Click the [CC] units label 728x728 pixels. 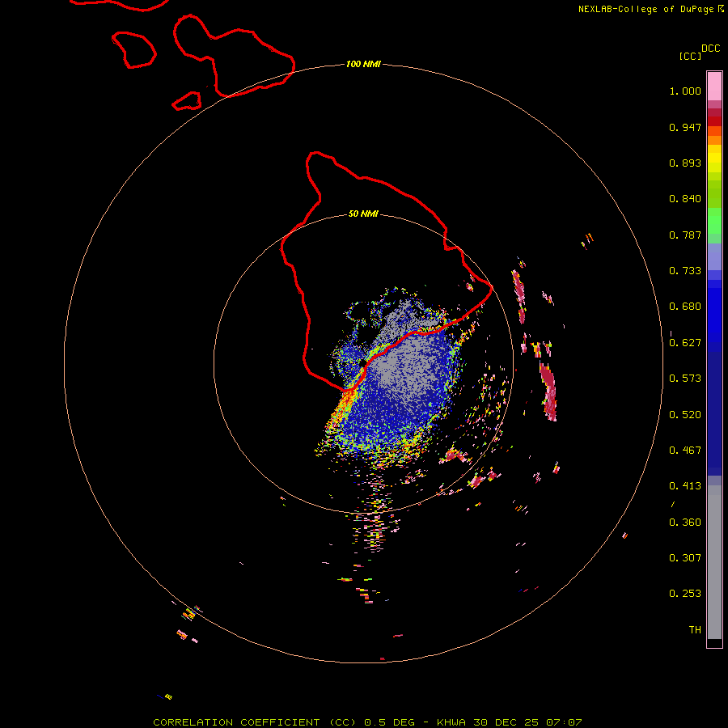[x=690, y=56]
